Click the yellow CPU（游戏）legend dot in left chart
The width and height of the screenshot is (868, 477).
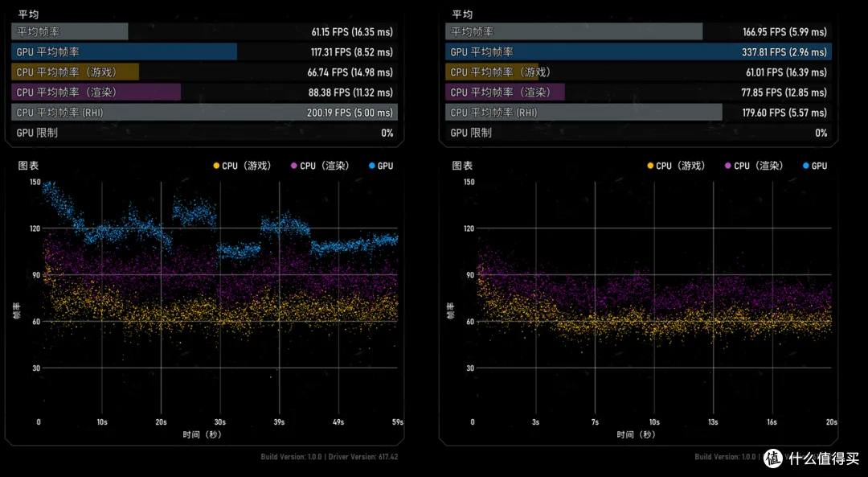click(216, 166)
